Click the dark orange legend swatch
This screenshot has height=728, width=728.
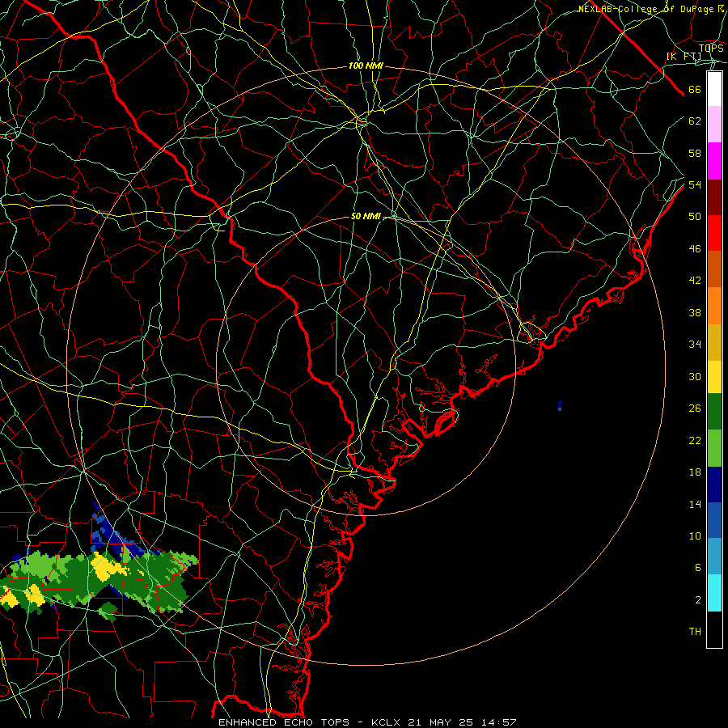pyautogui.click(x=714, y=269)
